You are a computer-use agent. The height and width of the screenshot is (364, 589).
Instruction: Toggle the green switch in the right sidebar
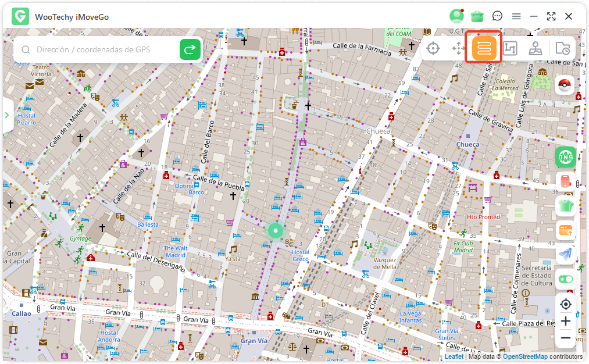coord(565,279)
